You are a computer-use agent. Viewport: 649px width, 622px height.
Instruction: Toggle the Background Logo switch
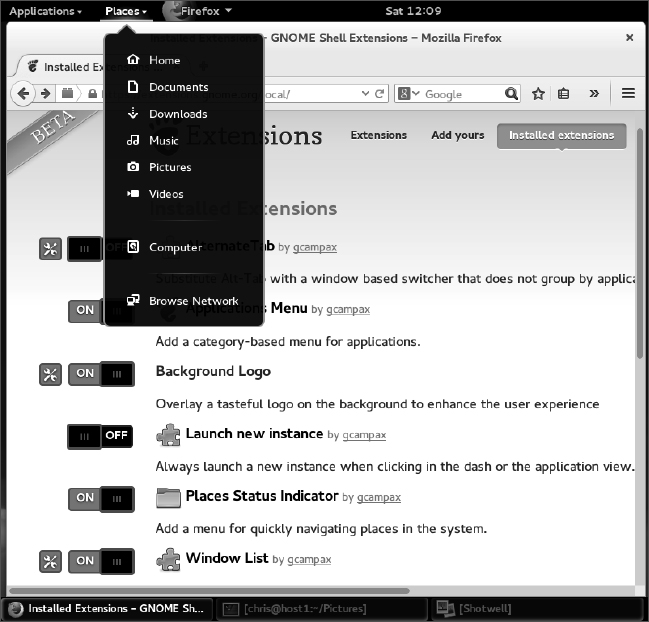[x=101, y=374]
